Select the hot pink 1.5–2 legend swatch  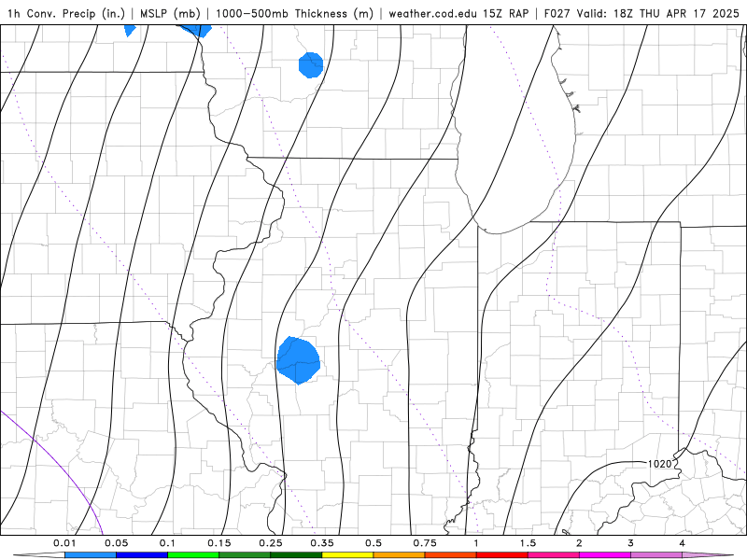pyautogui.click(x=554, y=555)
